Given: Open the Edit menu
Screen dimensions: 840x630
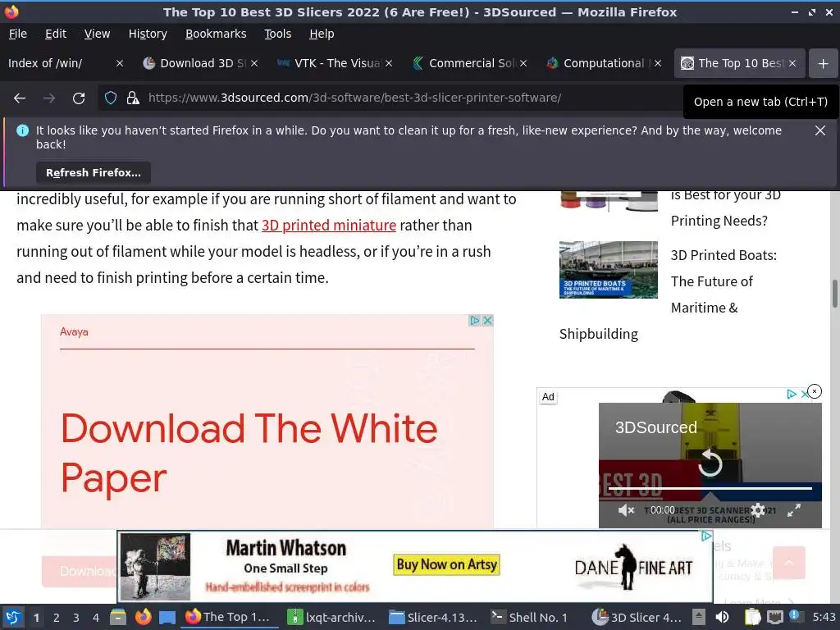Looking at the screenshot, I should (56, 34).
